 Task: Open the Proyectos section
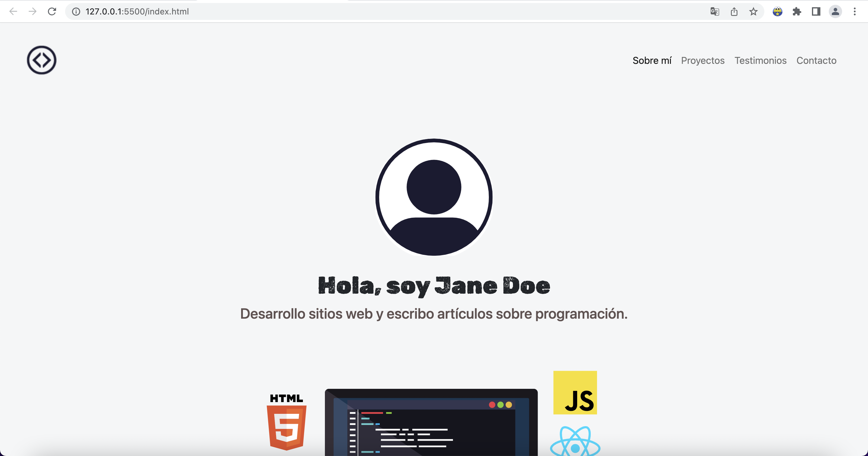(703, 61)
